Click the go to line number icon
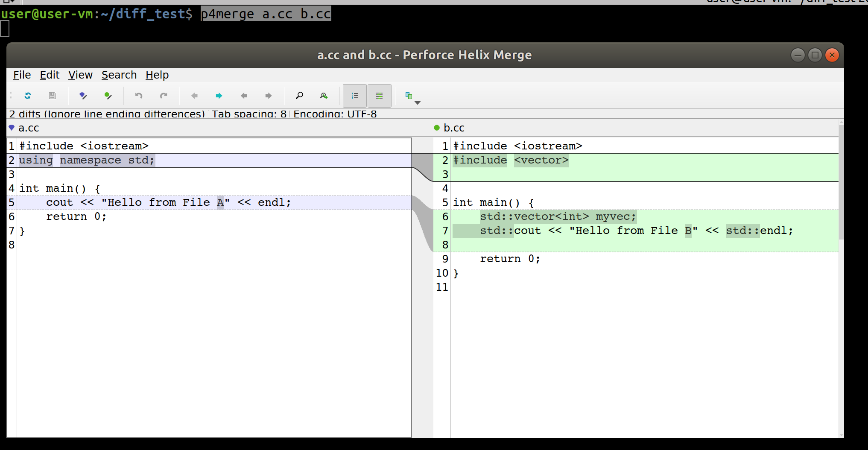Image resolution: width=868 pixels, height=450 pixels. point(324,96)
